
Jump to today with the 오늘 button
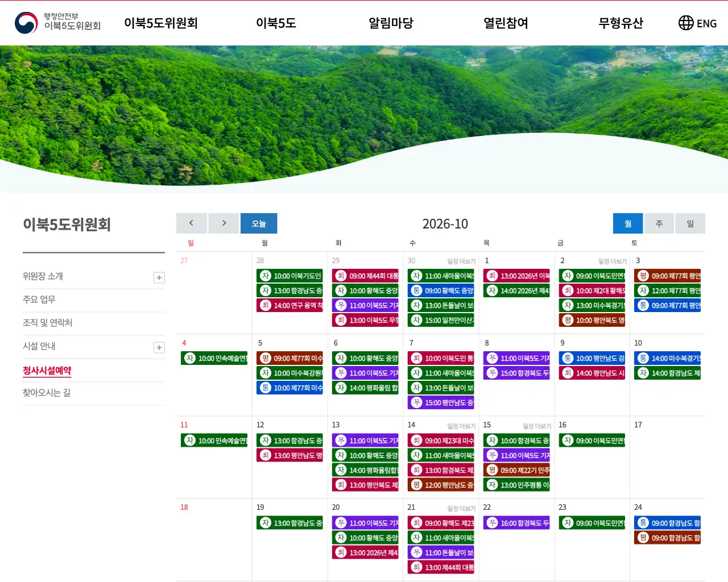(259, 223)
